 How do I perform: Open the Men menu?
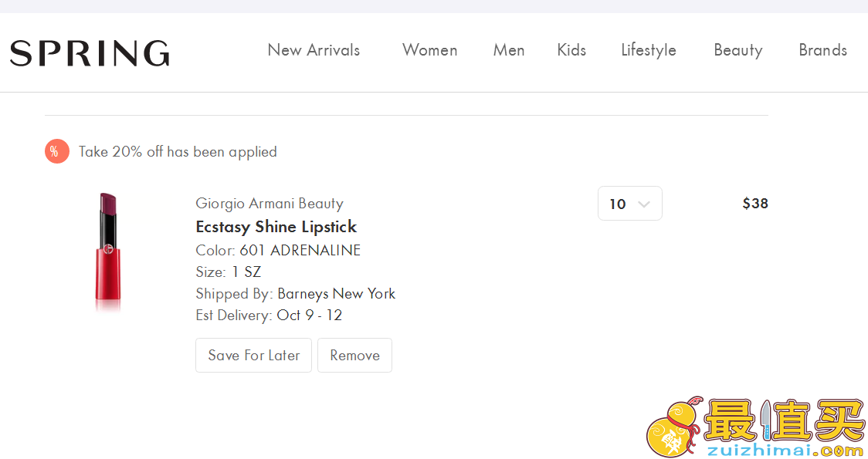pyautogui.click(x=509, y=50)
